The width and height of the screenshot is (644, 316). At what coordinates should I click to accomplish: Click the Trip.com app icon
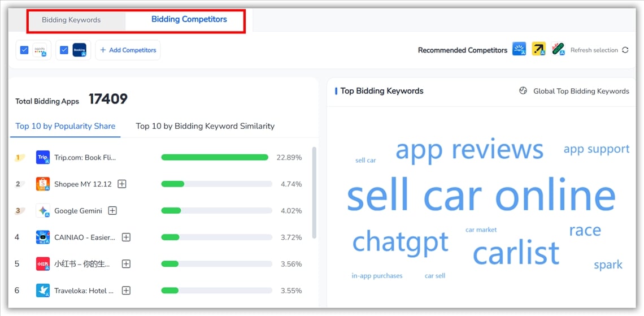[x=43, y=157]
